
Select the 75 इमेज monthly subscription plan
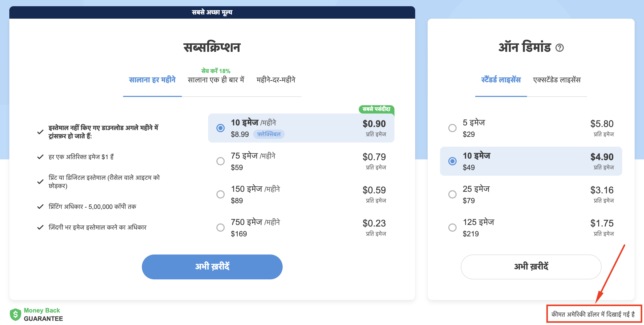[221, 161]
